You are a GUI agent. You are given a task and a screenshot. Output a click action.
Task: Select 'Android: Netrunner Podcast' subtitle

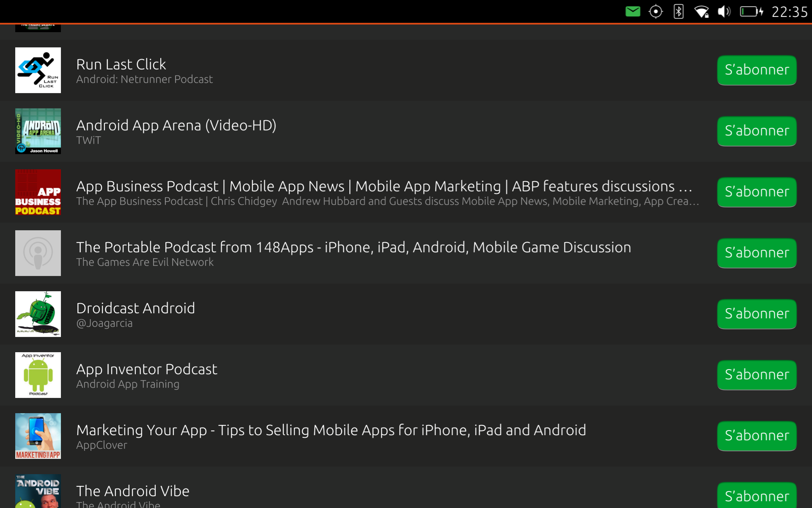tap(144, 80)
